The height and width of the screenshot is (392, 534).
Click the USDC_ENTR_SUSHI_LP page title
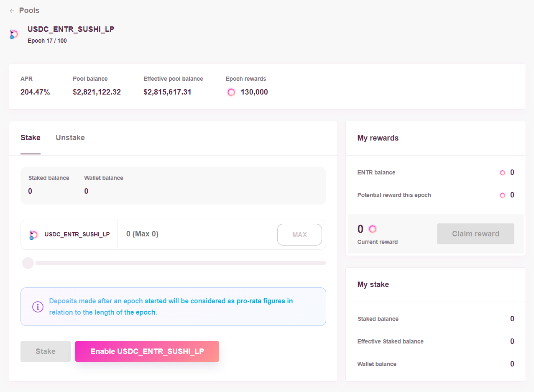71,29
